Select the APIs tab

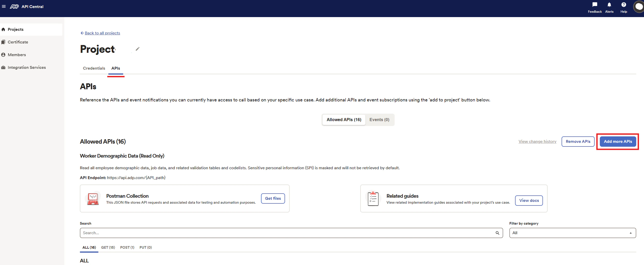pos(116,68)
